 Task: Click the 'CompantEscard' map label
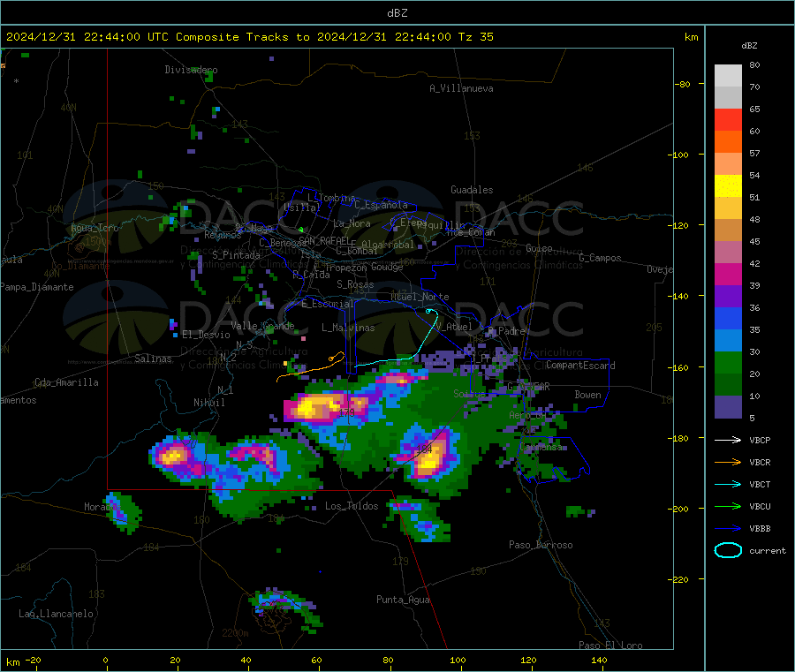click(x=580, y=365)
